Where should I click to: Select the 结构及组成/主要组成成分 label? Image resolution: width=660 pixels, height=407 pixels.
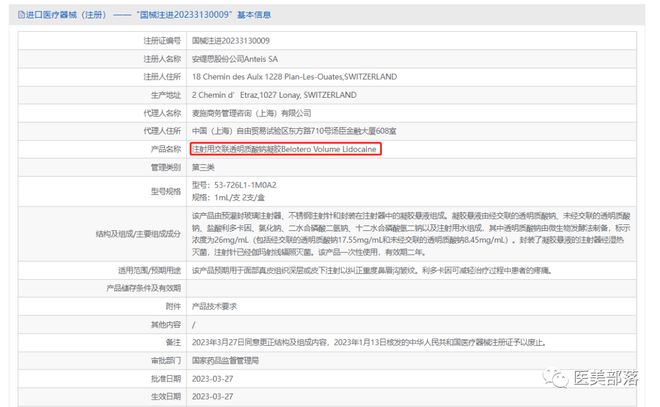138,234
